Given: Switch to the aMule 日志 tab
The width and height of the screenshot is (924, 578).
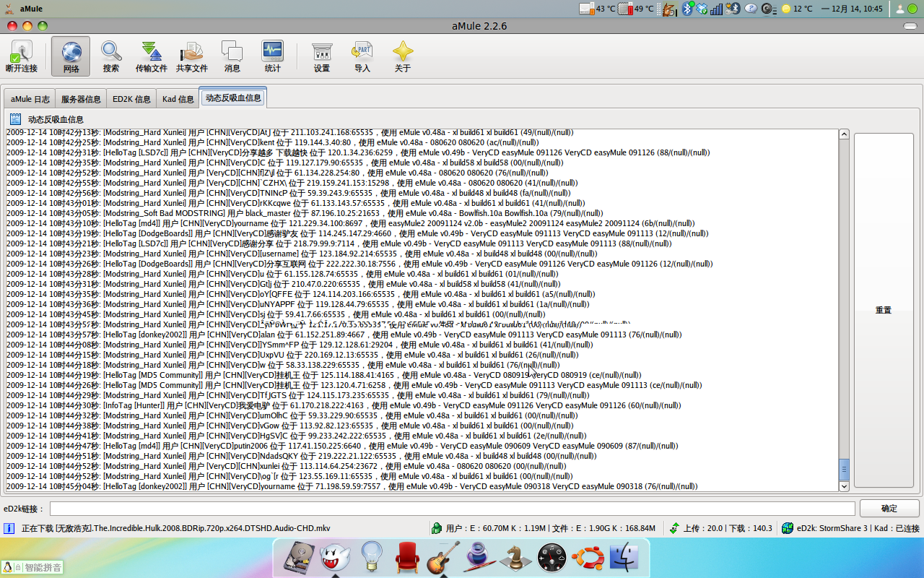Looking at the screenshot, I should [30, 99].
